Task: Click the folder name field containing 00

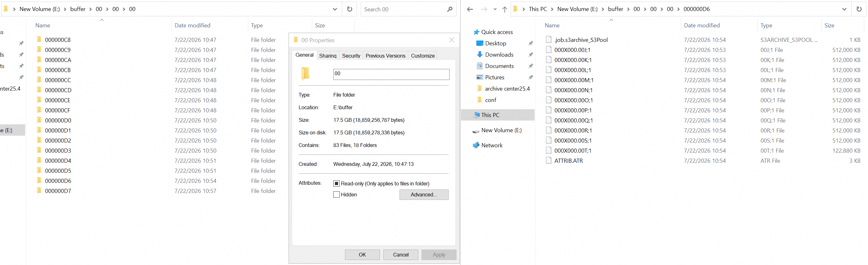Action: 391,74
